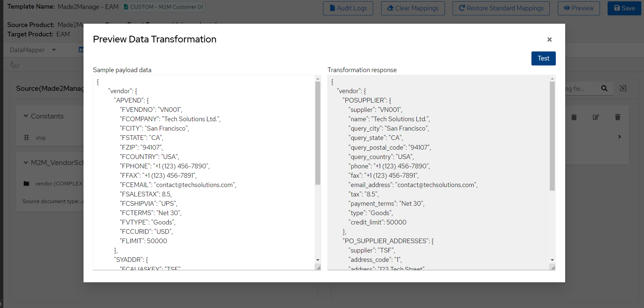Click the export mappings icon
Image resolution: width=644 pixels, height=308 pixels.
click(x=623, y=88)
